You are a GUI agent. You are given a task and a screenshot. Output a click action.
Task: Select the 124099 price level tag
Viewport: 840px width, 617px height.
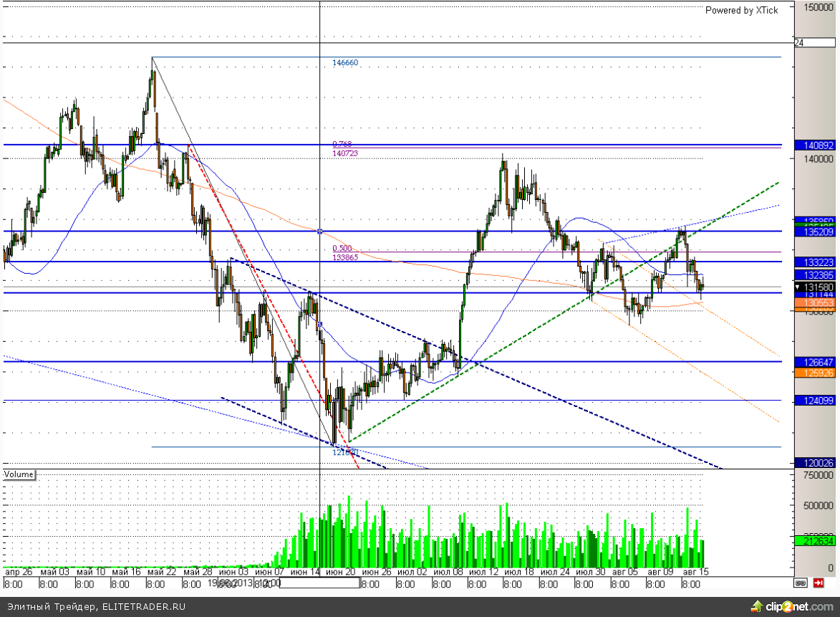[x=816, y=401]
